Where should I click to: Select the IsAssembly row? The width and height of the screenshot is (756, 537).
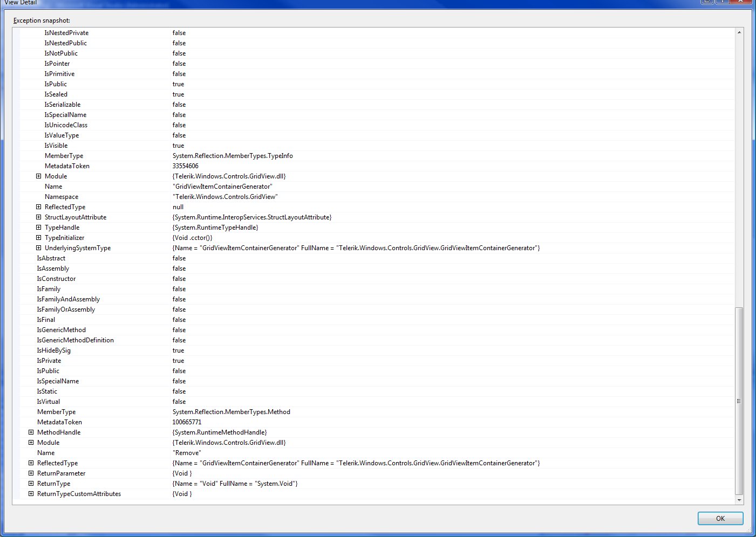tap(377, 268)
